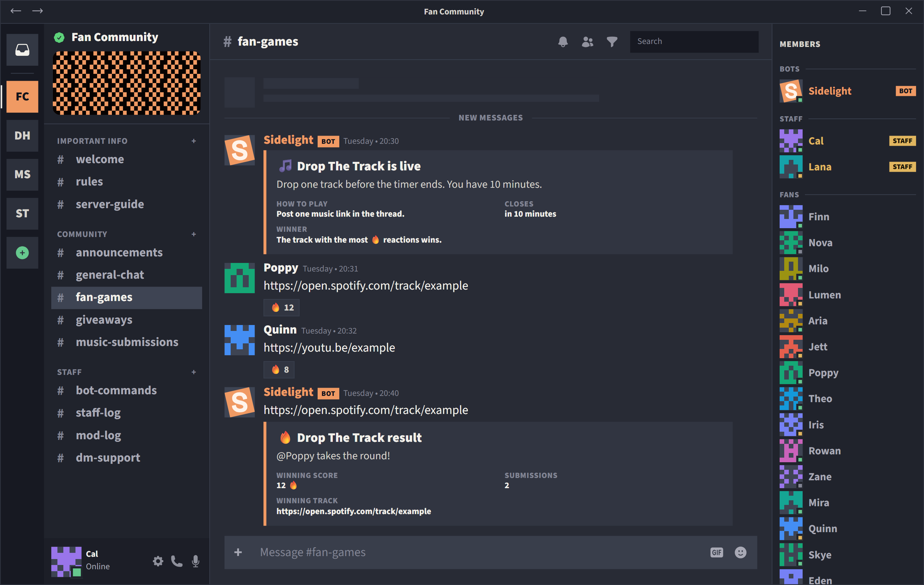The height and width of the screenshot is (585, 924).
Task: Switch to the MS server
Action: tap(22, 174)
